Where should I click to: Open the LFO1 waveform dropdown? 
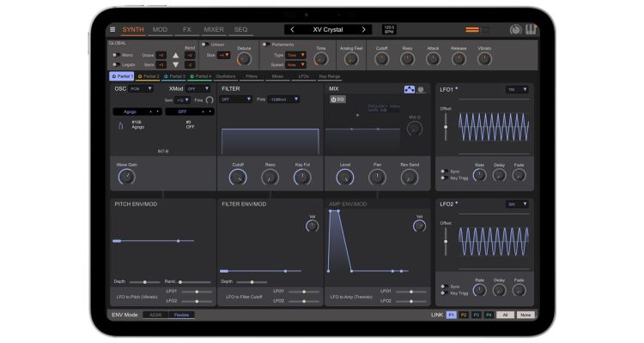517,89
